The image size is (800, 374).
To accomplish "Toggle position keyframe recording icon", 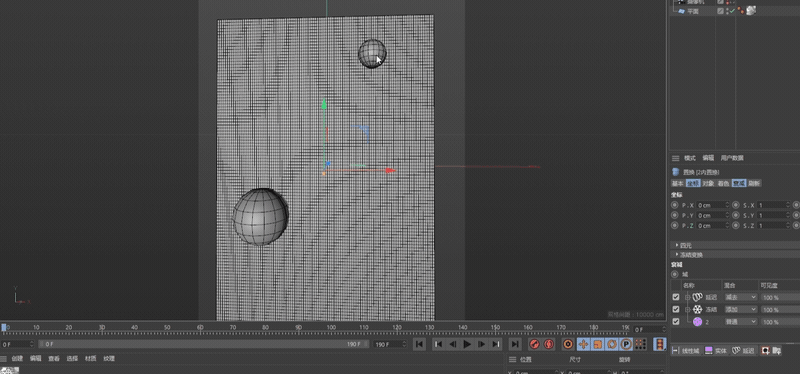I will click(584, 344).
